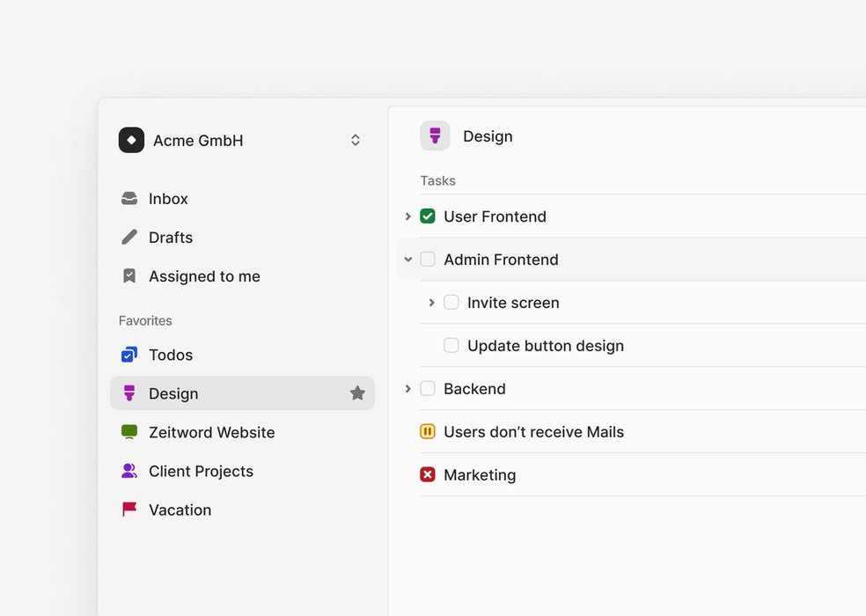The image size is (866, 616).
Task: Click the Todos checkbox icon in Favorites
Action: [x=129, y=355]
